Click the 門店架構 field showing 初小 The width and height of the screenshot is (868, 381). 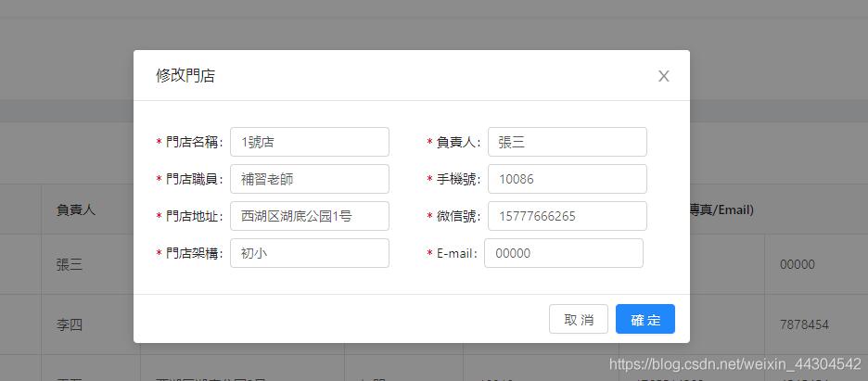point(310,253)
